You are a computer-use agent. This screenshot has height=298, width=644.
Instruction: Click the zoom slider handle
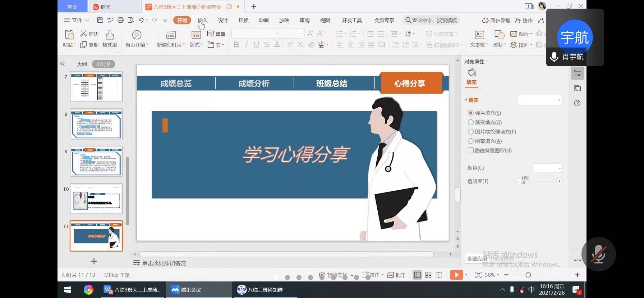[528, 275]
